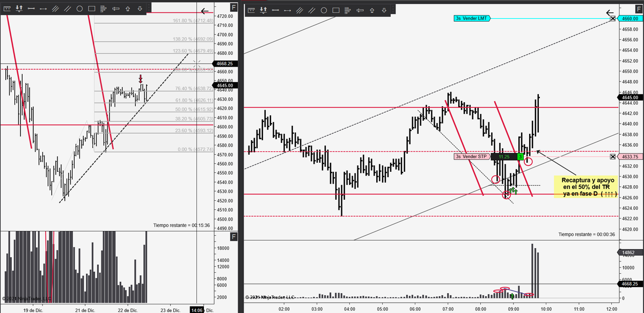Click the Fibonacci '0.00 % (4572.74)' label
The image size is (644, 313).
[x=196, y=149]
